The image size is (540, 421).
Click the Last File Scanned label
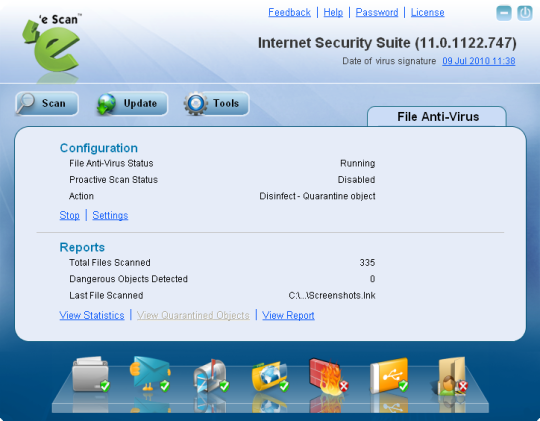coord(106,296)
